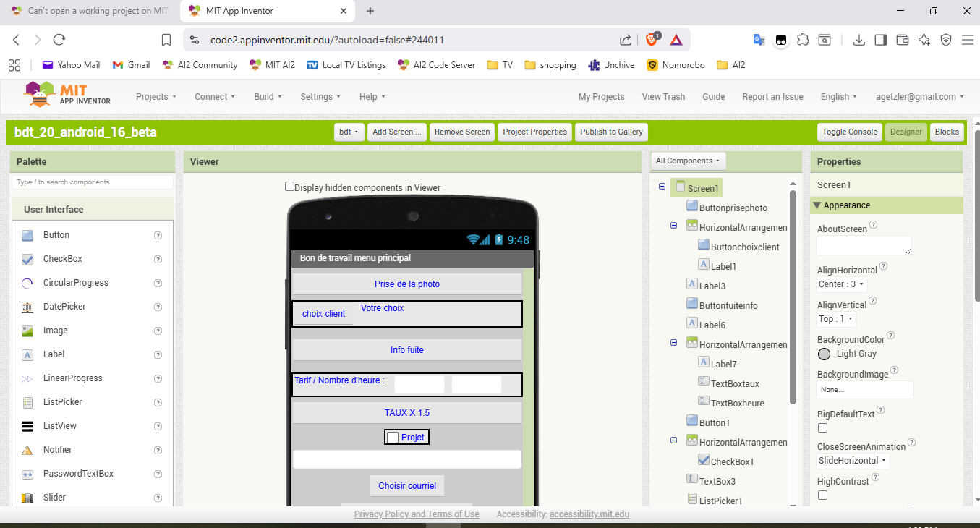Click the PasswordTextBox icon in Palette
Viewport: 980px width, 528px height.
click(x=27, y=474)
